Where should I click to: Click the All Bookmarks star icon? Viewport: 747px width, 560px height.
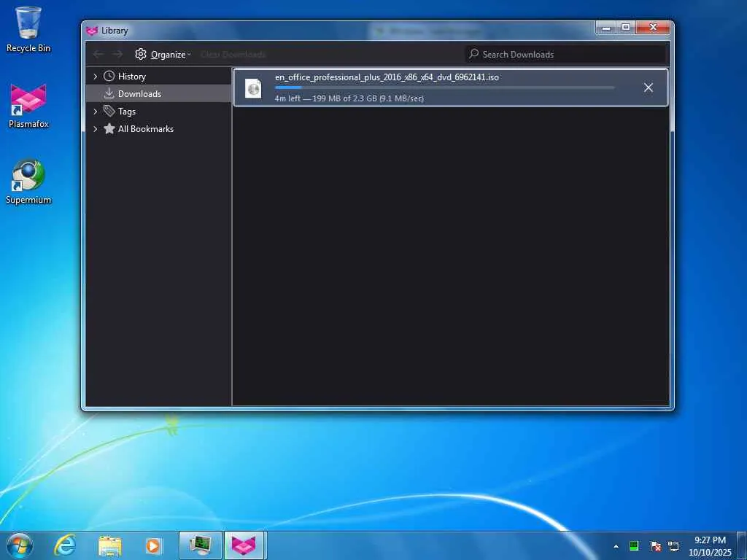pos(109,128)
